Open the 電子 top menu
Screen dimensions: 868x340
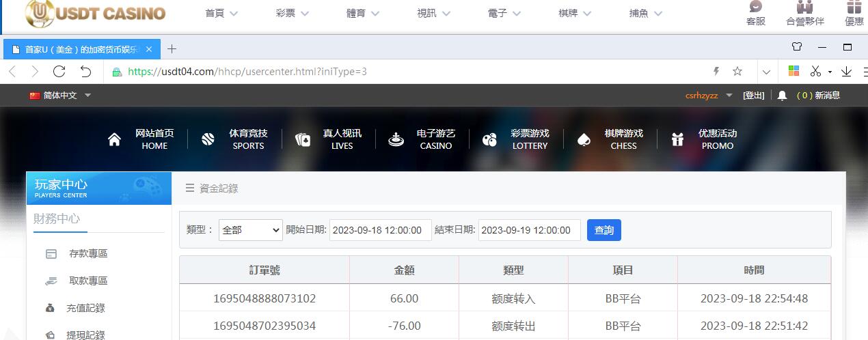(x=504, y=13)
